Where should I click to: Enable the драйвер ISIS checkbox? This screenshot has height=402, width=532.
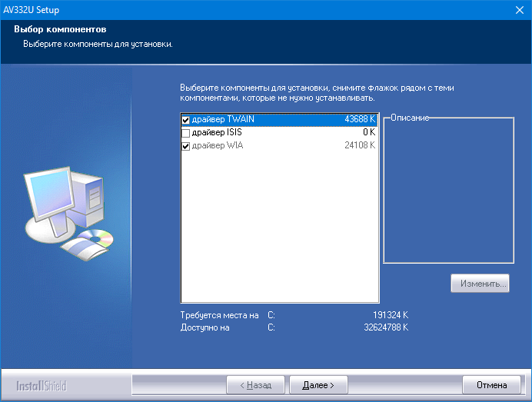185,133
